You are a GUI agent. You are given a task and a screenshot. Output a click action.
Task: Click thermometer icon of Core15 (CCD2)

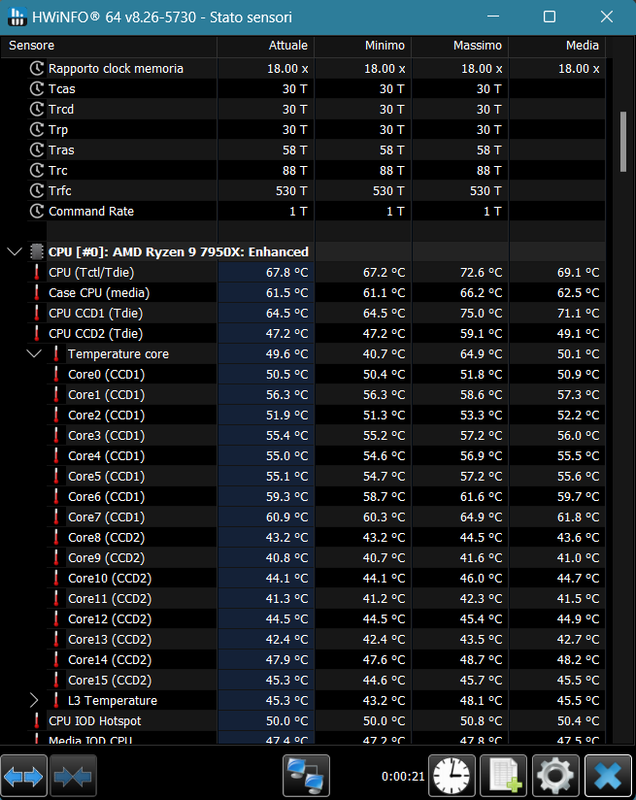coord(56,680)
